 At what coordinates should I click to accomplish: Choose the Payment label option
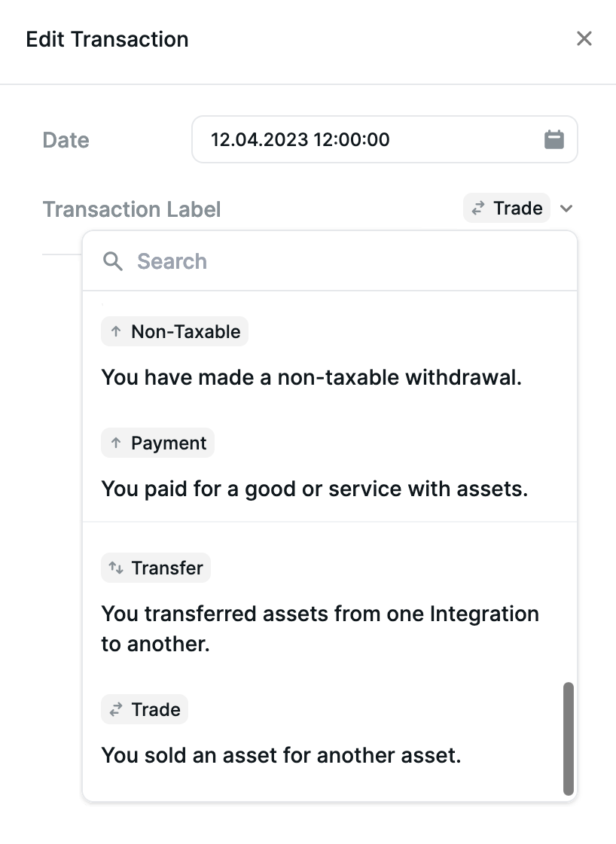point(158,443)
